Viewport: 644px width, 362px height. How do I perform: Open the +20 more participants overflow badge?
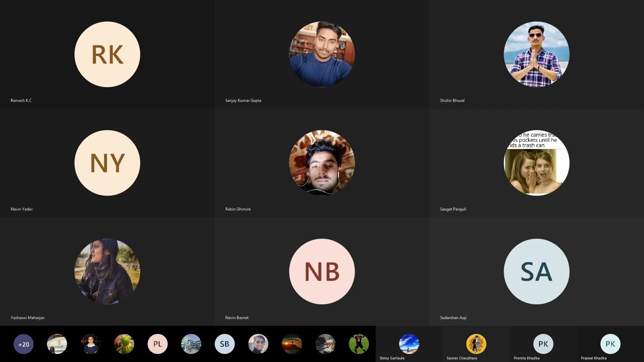pyautogui.click(x=24, y=344)
